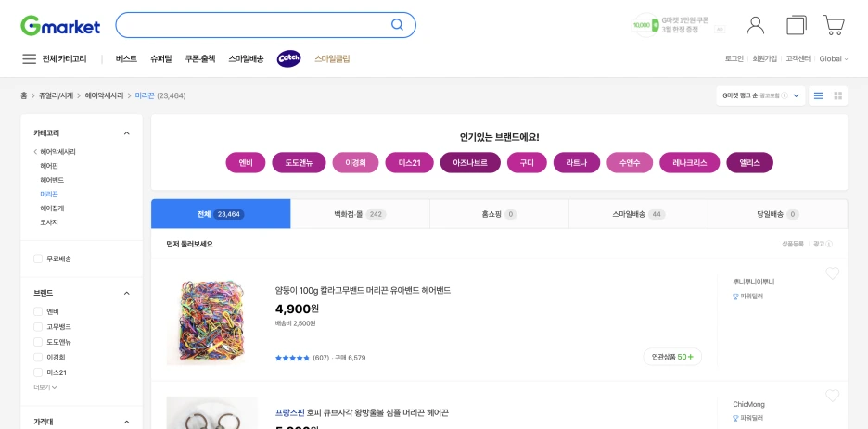Viewport: 868px width, 429px height.
Task: Select the 스마일배송 44 tab
Action: [x=638, y=214]
